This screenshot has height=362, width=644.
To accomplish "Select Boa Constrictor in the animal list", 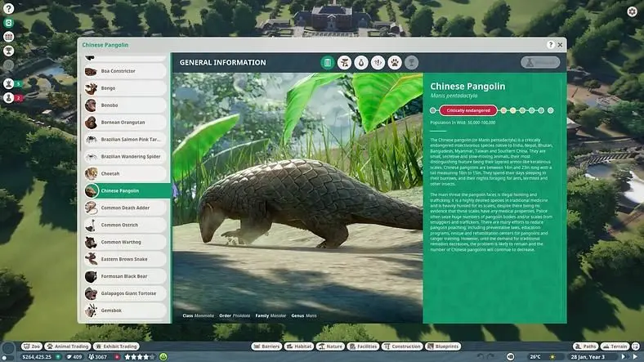I will pos(125,71).
